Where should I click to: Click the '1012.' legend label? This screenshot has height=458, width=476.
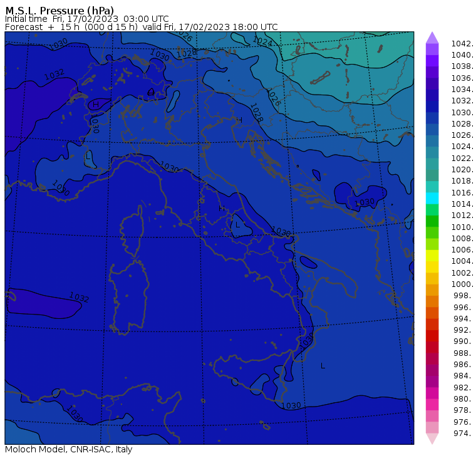(462, 215)
